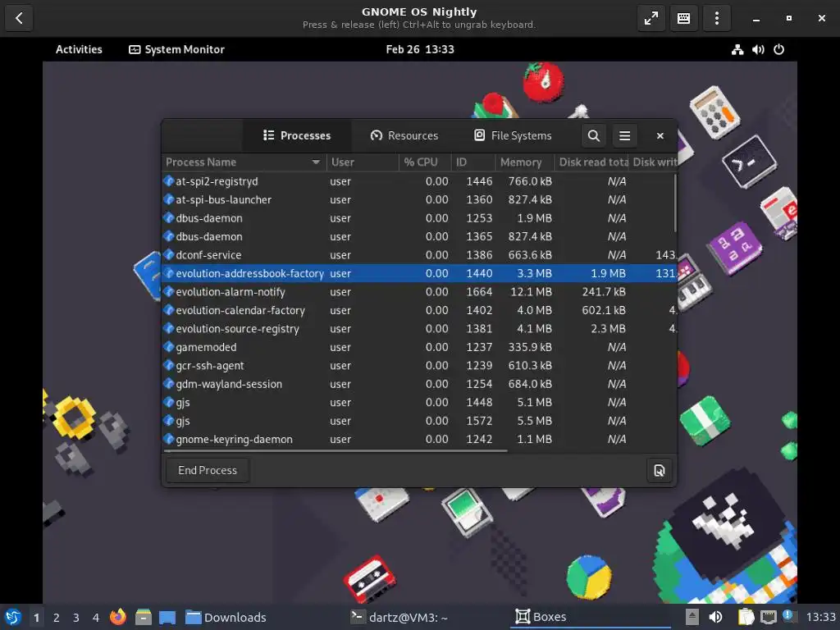Switch to workspace 3
This screenshot has width=840, height=630.
click(x=76, y=618)
